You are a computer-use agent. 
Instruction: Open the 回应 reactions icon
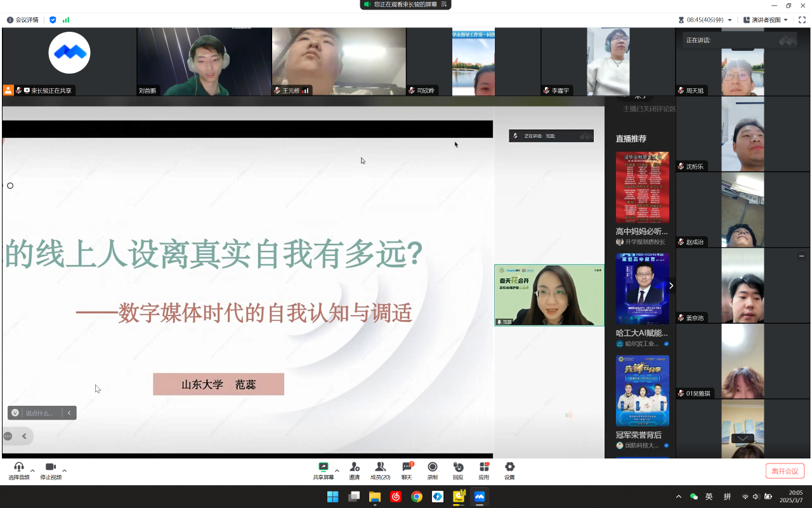tap(458, 467)
